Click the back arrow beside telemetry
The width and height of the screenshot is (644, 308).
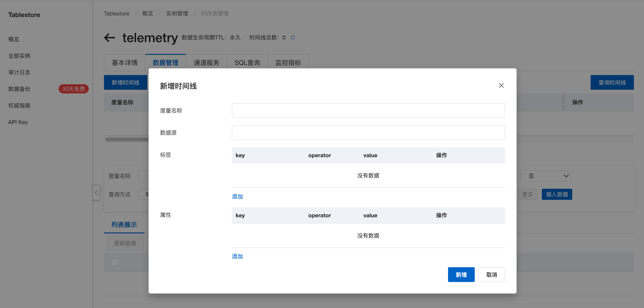[x=109, y=38]
